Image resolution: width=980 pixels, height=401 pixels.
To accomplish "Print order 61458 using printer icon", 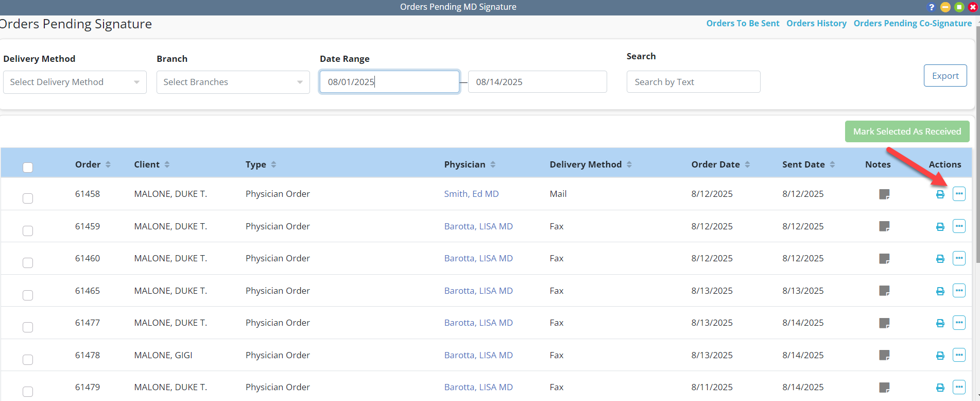I will [940, 194].
